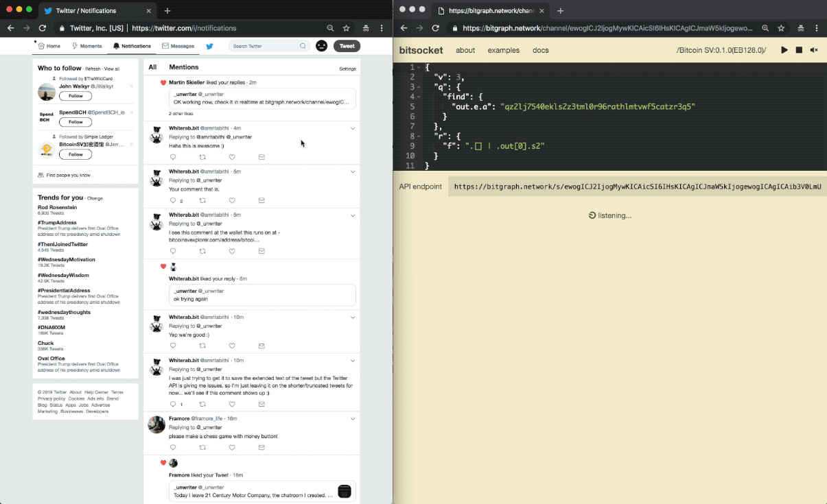Collapse the "q" block fold arrow at line 3
The width and height of the screenshot is (827, 504).
coord(419,87)
